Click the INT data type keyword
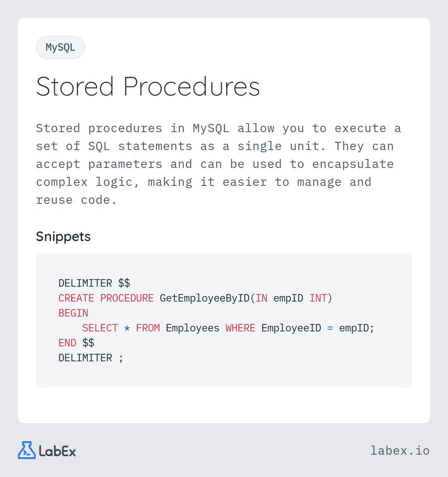This screenshot has height=477, width=448. click(x=318, y=298)
